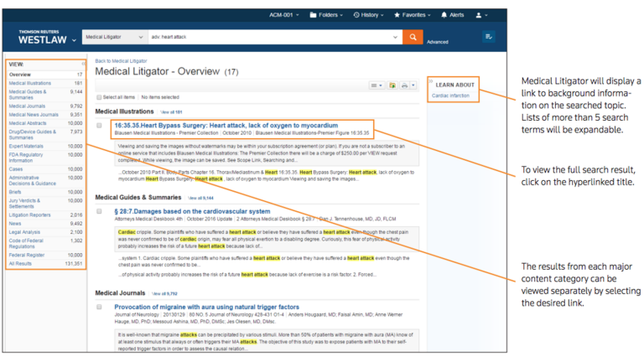This screenshot has height=362, width=644.
Task: Click the save to folder icon
Action: click(x=392, y=85)
